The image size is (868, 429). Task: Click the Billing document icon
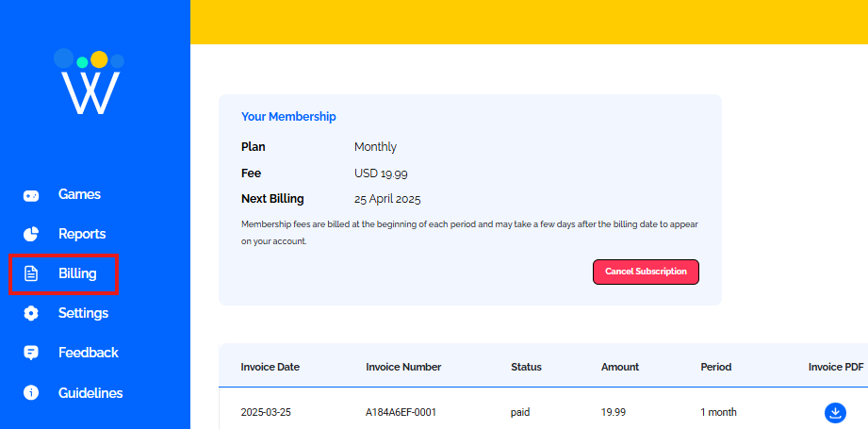click(x=31, y=273)
